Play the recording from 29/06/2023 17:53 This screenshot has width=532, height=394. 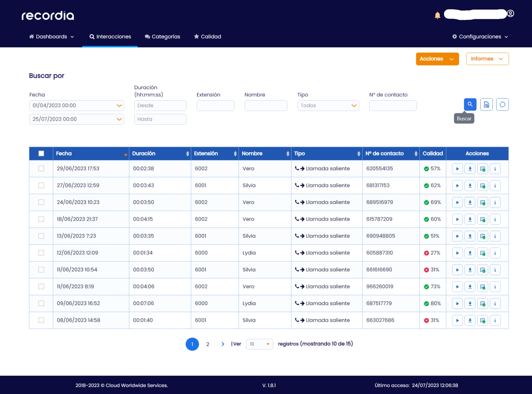pyautogui.click(x=457, y=169)
